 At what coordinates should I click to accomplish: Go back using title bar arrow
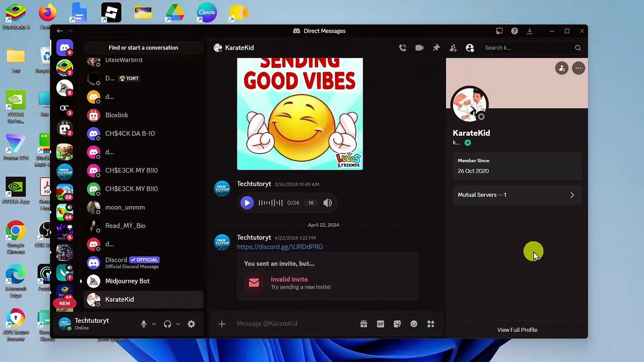[x=59, y=31]
